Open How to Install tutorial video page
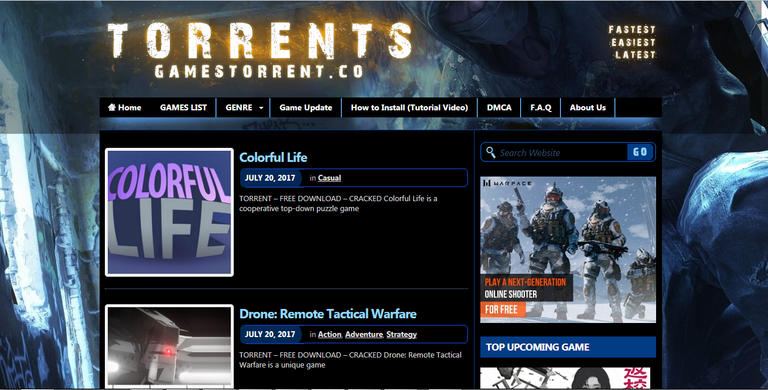This screenshot has height=390, width=768. (409, 108)
